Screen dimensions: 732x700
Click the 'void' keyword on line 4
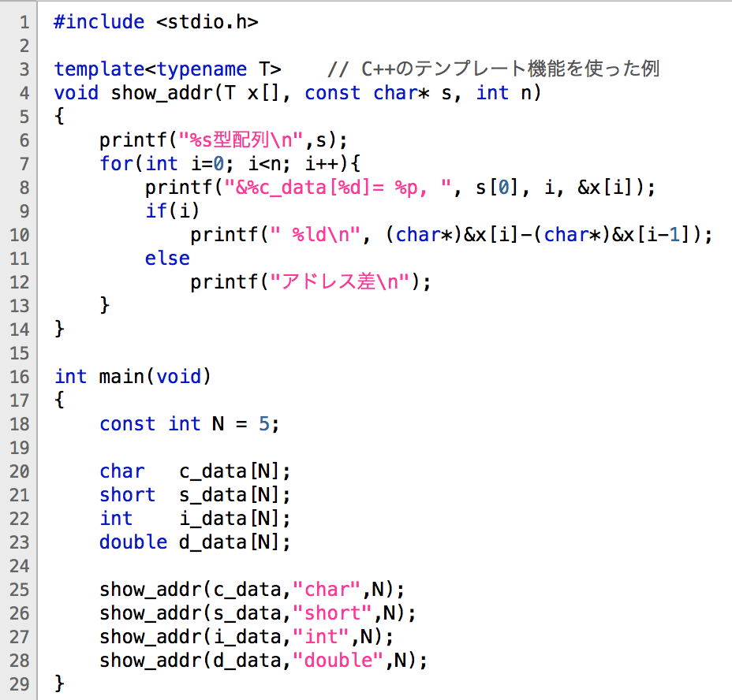pyautogui.click(x=76, y=93)
